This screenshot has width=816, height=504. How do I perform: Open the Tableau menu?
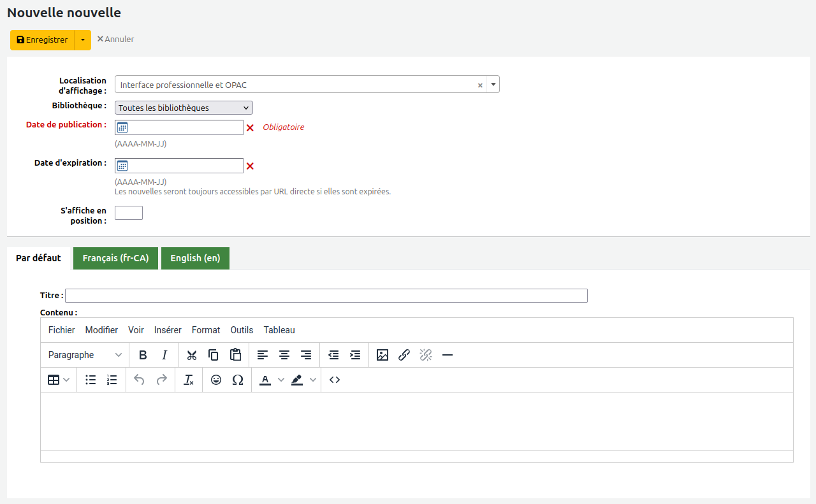click(x=279, y=330)
